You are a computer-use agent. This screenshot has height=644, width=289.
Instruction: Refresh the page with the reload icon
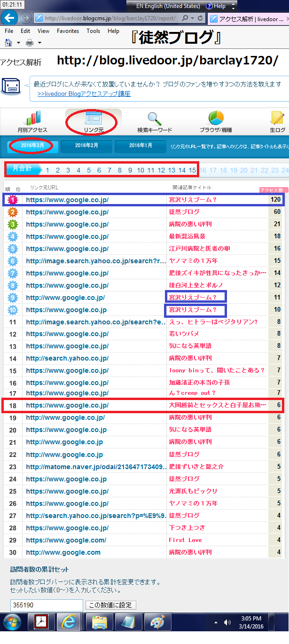tap(201, 18)
